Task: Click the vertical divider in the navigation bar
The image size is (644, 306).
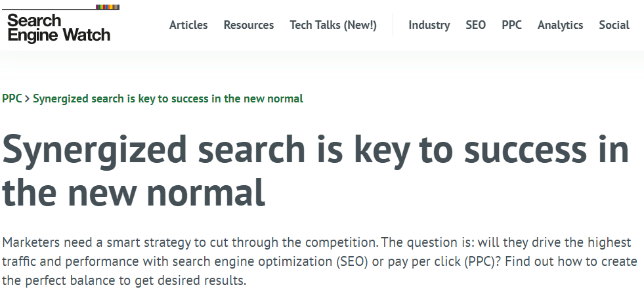Action: point(393,25)
